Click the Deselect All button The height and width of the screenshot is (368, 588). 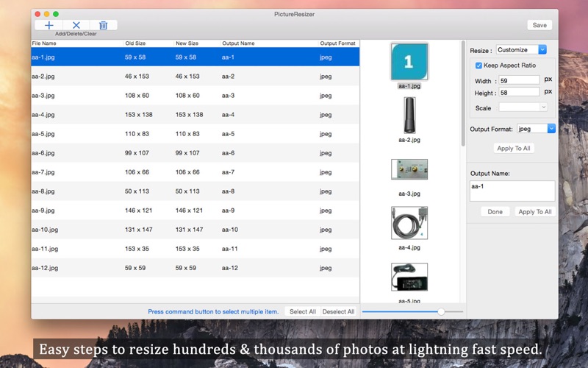coord(338,311)
